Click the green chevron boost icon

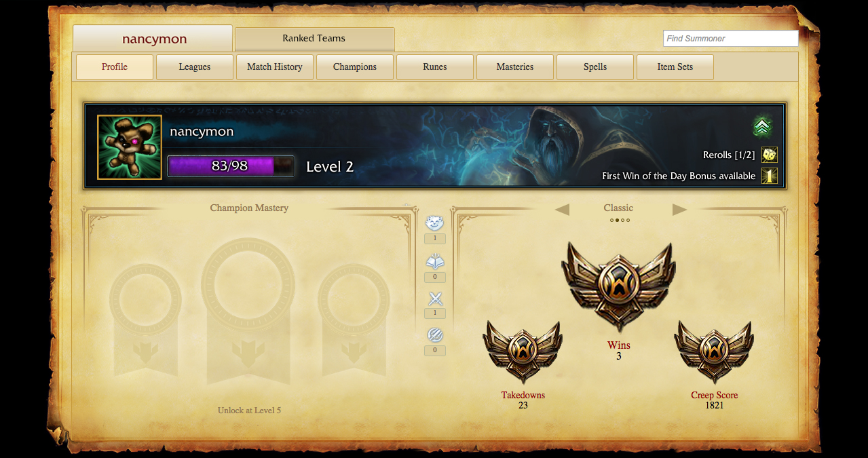(x=762, y=127)
